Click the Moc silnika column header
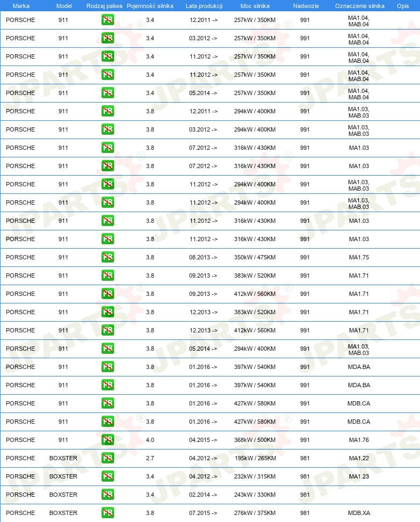Viewport: 420px width, 522px height. pyautogui.click(x=255, y=6)
